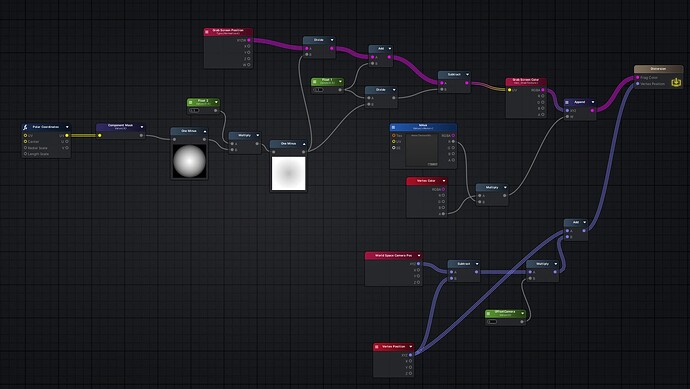The width and height of the screenshot is (690, 389).
Task: Select the A output port on Vertex Color node
Action: click(x=443, y=214)
